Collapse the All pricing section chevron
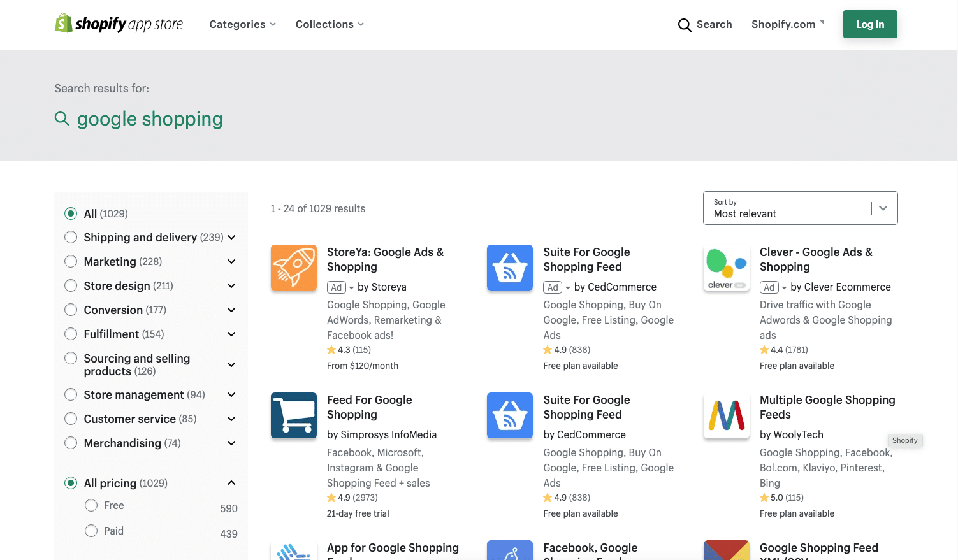The height and width of the screenshot is (560, 958). tap(231, 483)
